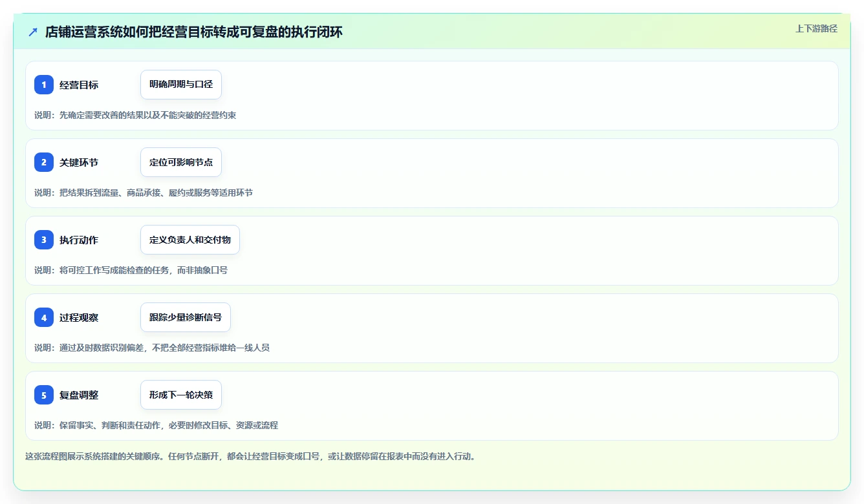Click description 先确定需要改善的结果以及不能突破的经营约束
This screenshot has width=864, height=504.
147,115
